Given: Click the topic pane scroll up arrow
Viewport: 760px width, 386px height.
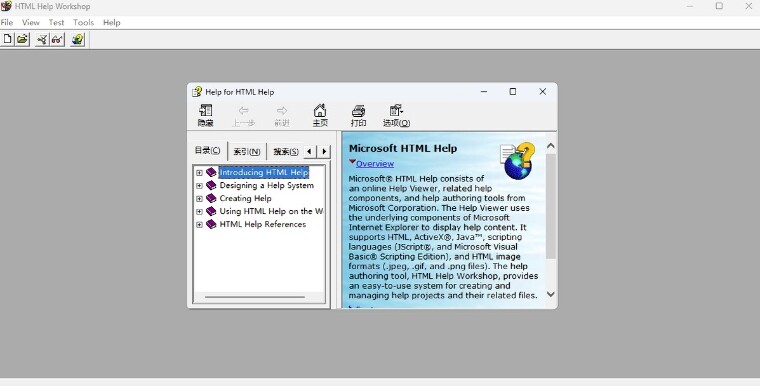Looking at the screenshot, I should 551,145.
